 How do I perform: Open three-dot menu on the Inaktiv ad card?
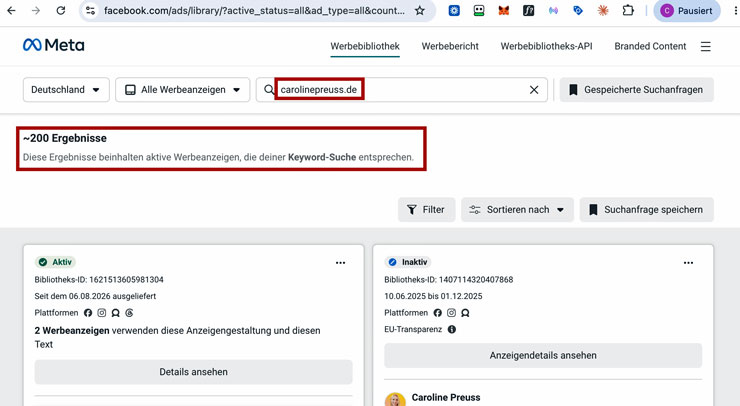689,263
